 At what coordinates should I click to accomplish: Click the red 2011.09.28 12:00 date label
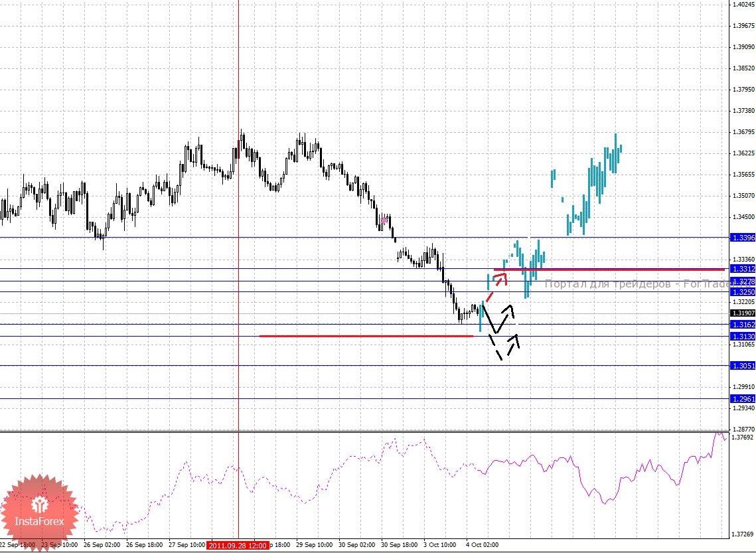click(x=238, y=546)
